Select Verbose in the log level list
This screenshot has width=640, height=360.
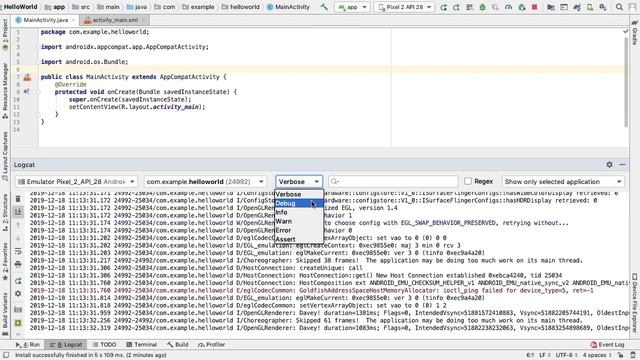point(299,194)
